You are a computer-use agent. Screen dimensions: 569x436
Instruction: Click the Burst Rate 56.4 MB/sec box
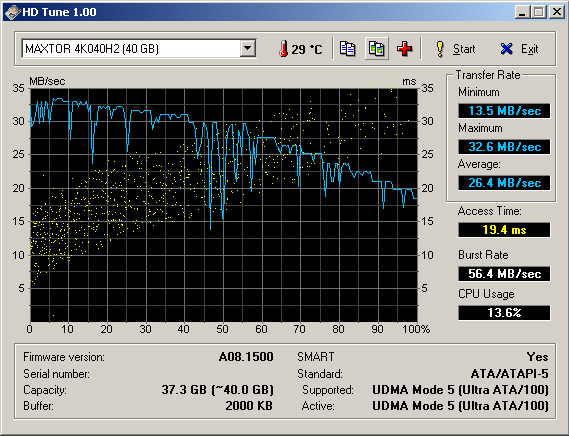(x=504, y=273)
